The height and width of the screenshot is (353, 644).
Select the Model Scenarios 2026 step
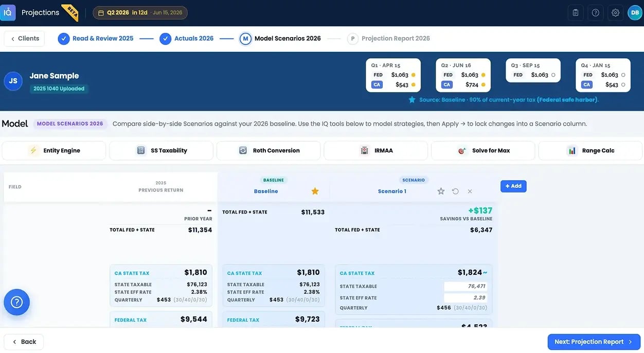coord(280,39)
